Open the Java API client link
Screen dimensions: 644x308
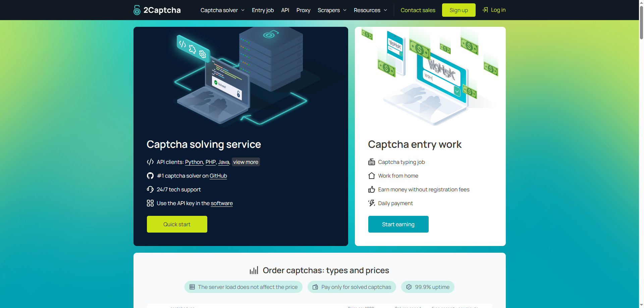pos(223,162)
